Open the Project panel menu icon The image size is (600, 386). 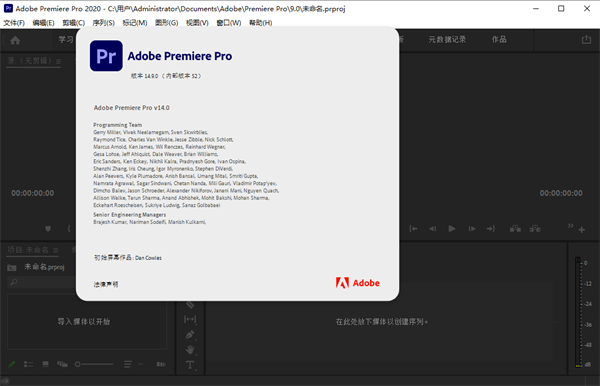56,251
